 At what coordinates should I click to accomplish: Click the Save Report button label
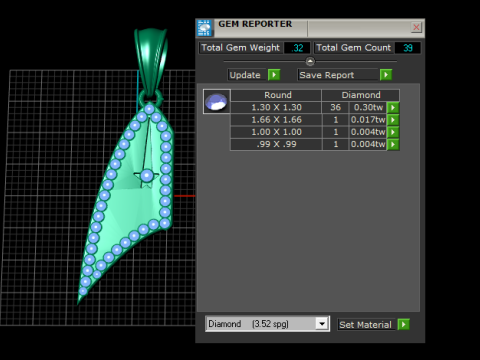(x=338, y=75)
